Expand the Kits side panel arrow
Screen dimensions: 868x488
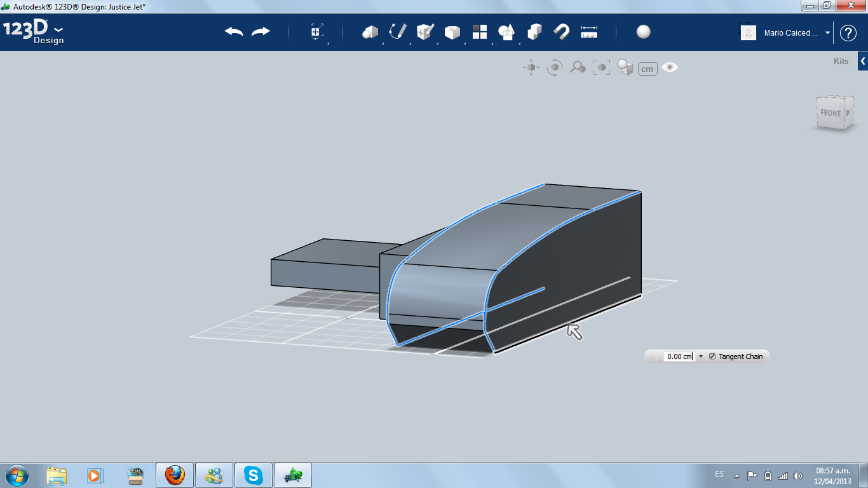[863, 62]
